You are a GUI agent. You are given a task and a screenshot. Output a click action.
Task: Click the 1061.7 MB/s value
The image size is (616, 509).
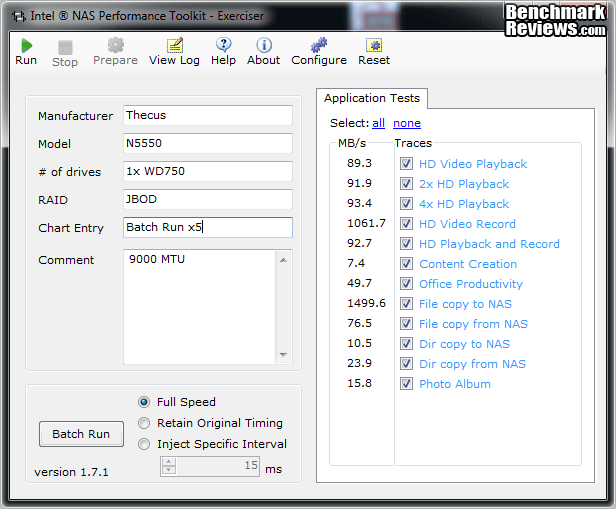click(x=367, y=223)
